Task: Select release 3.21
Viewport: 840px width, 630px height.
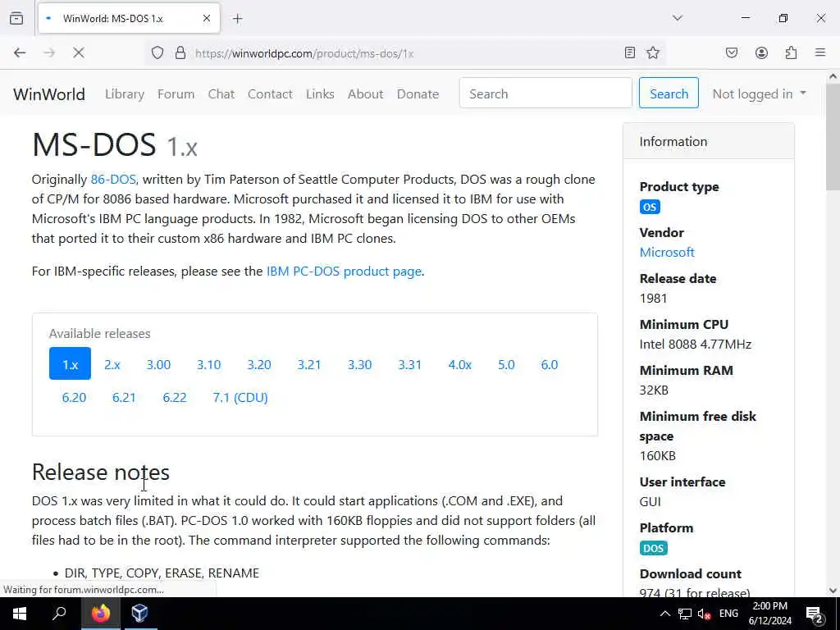Action: point(309,364)
